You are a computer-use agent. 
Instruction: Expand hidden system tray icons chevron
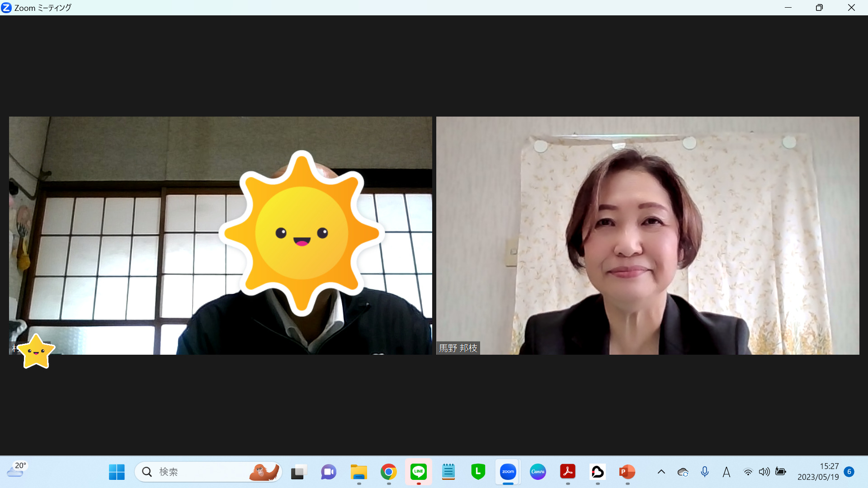click(x=661, y=472)
